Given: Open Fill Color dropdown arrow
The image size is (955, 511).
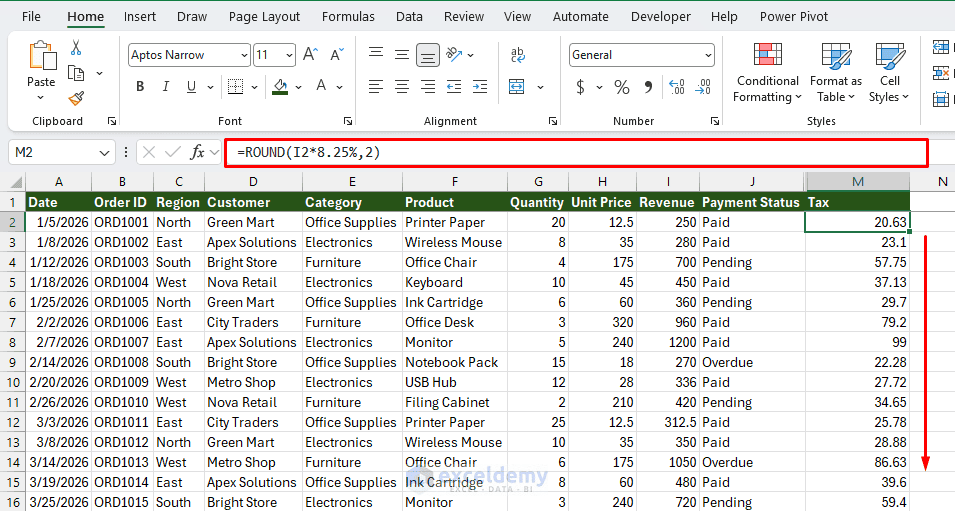Looking at the screenshot, I should 298,87.
